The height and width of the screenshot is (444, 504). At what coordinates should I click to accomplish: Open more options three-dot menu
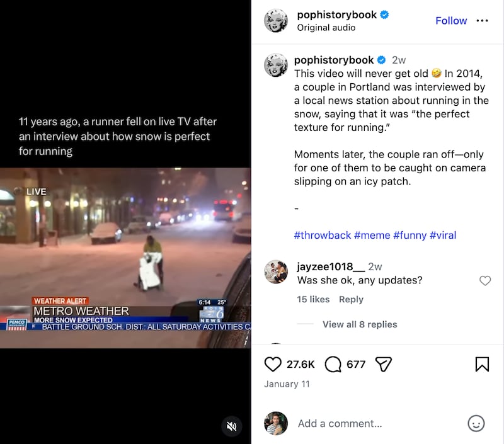(x=482, y=21)
